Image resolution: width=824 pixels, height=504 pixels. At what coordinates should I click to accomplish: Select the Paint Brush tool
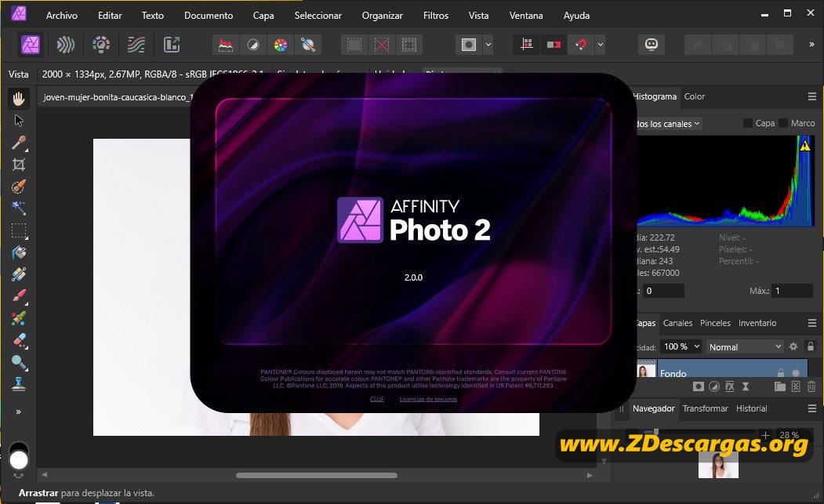pyautogui.click(x=19, y=296)
